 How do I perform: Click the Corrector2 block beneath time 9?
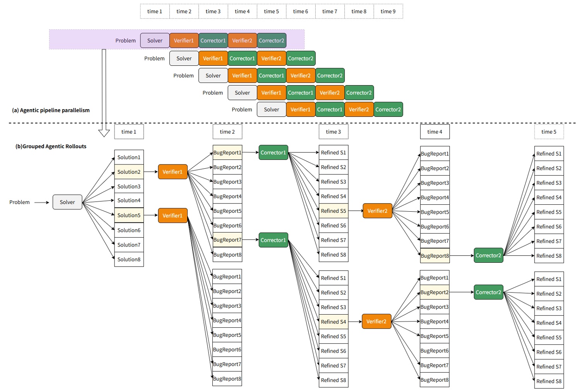388,110
